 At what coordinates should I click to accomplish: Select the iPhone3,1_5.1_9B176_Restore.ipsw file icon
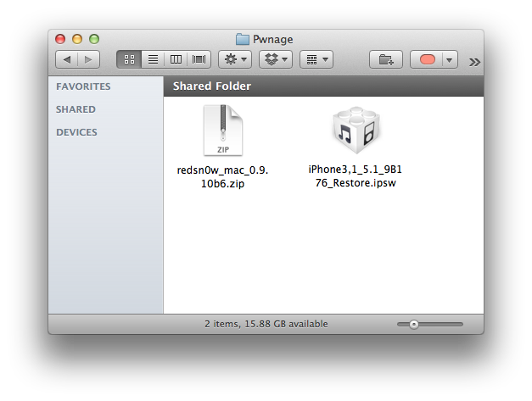pyautogui.click(x=356, y=131)
